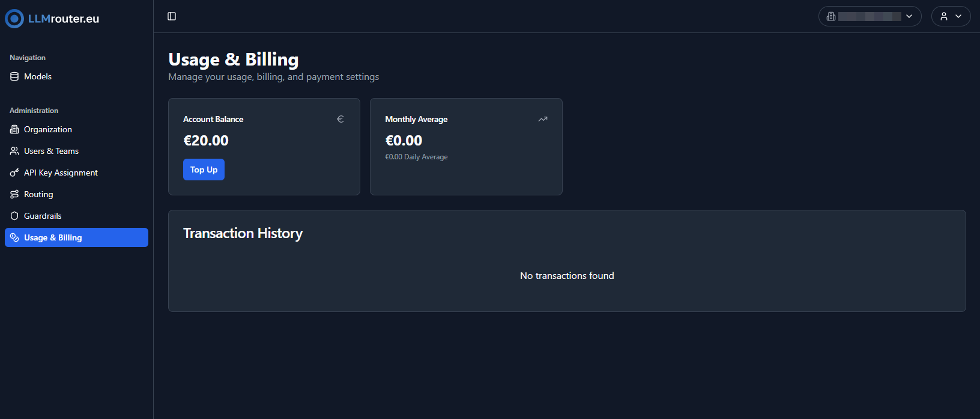Expand the organization switcher chevron
The width and height of the screenshot is (980, 419).
[x=909, y=16]
